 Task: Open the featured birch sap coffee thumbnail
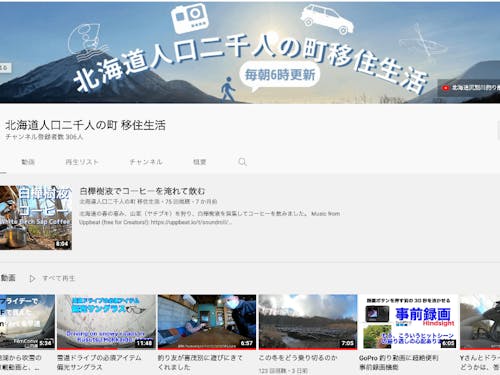[36, 218]
